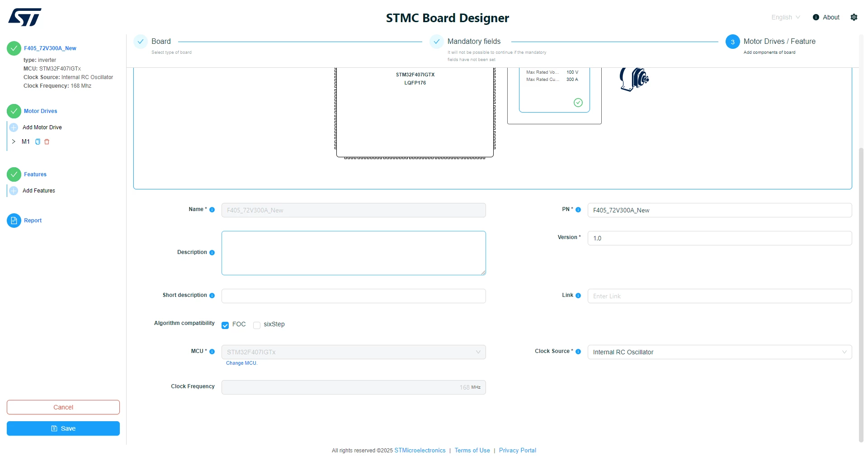This screenshot has width=868, height=456.
Task: Expand the M1 motor drive row
Action: [14, 142]
